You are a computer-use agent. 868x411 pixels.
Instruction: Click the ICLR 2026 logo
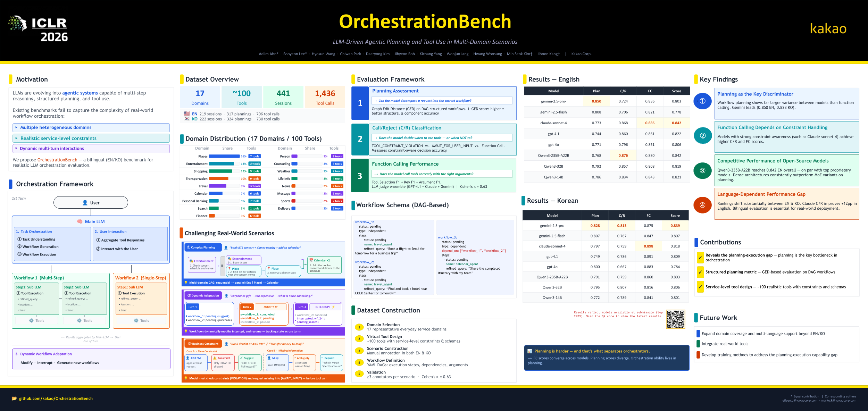(x=38, y=29)
